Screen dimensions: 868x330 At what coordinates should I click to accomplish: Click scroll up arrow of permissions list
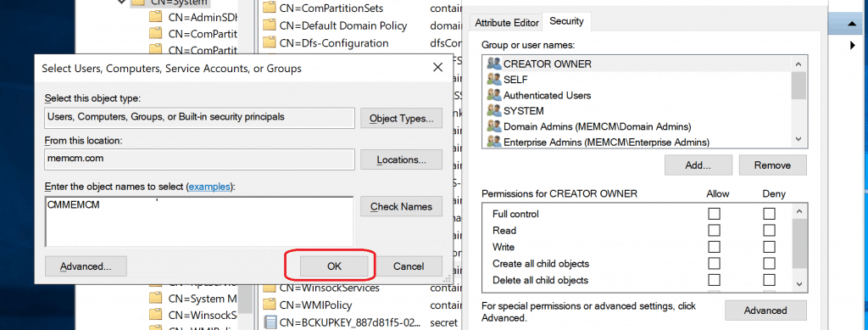point(798,211)
